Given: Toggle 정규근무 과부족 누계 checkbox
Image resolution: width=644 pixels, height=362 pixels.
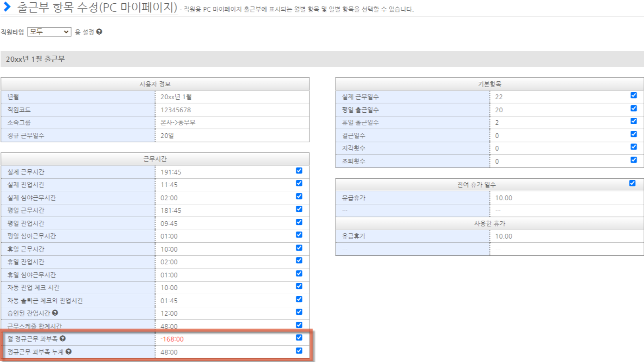Looking at the screenshot, I should click(x=299, y=351).
